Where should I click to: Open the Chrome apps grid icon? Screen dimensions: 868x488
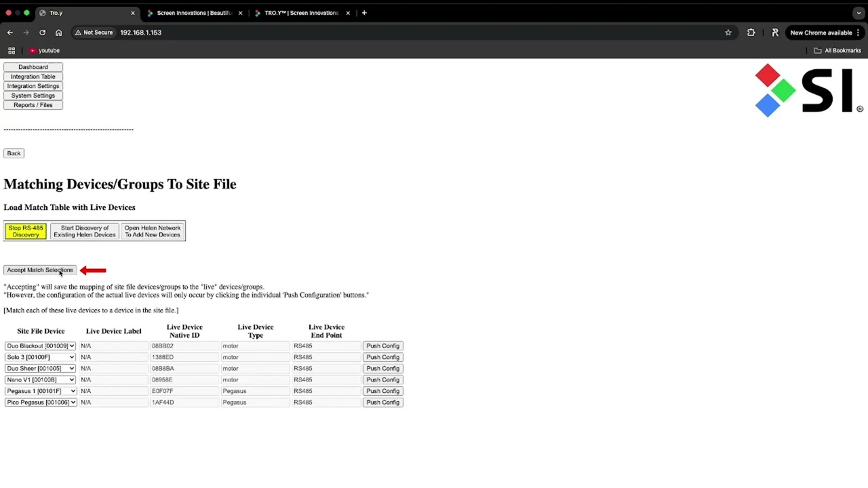point(12,50)
